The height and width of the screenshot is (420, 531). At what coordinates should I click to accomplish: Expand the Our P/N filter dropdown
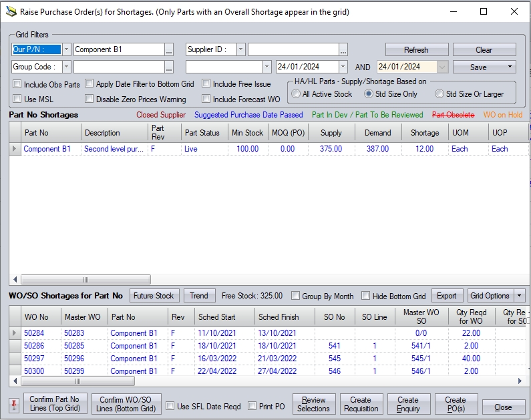point(66,49)
